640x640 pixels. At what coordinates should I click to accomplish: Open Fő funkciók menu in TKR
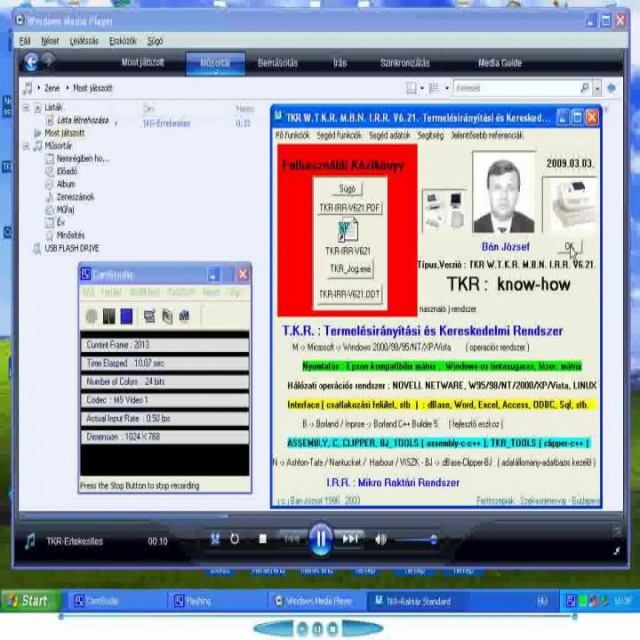click(292, 135)
